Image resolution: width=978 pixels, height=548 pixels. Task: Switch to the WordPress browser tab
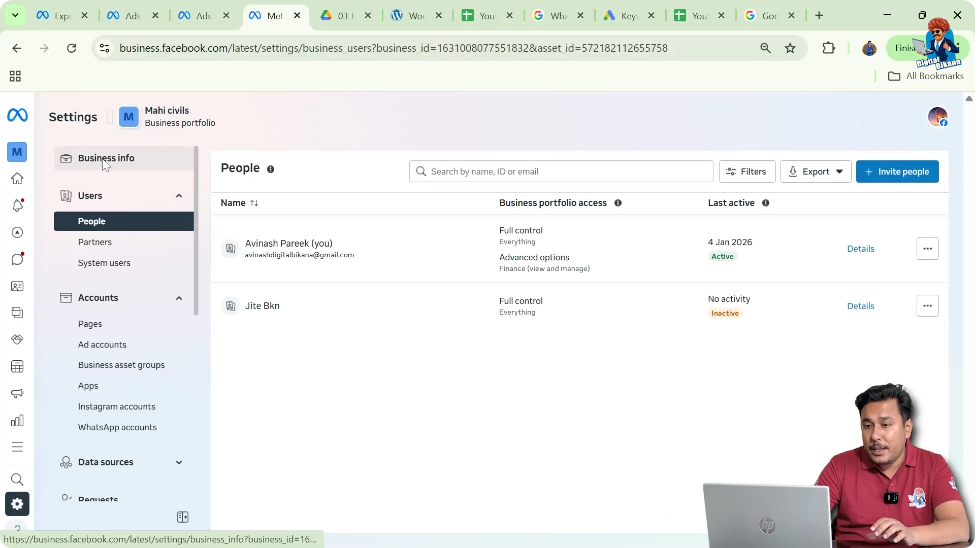tap(417, 16)
